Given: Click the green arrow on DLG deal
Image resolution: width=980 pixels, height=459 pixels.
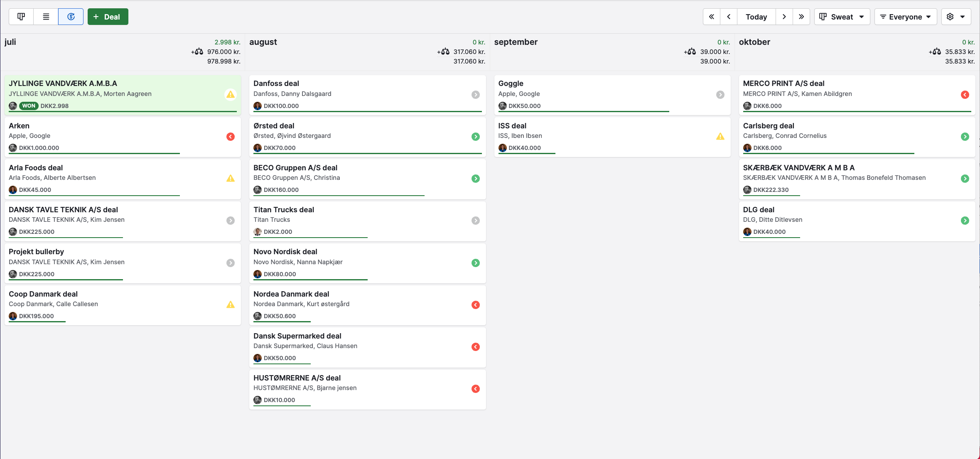Looking at the screenshot, I should point(965,221).
